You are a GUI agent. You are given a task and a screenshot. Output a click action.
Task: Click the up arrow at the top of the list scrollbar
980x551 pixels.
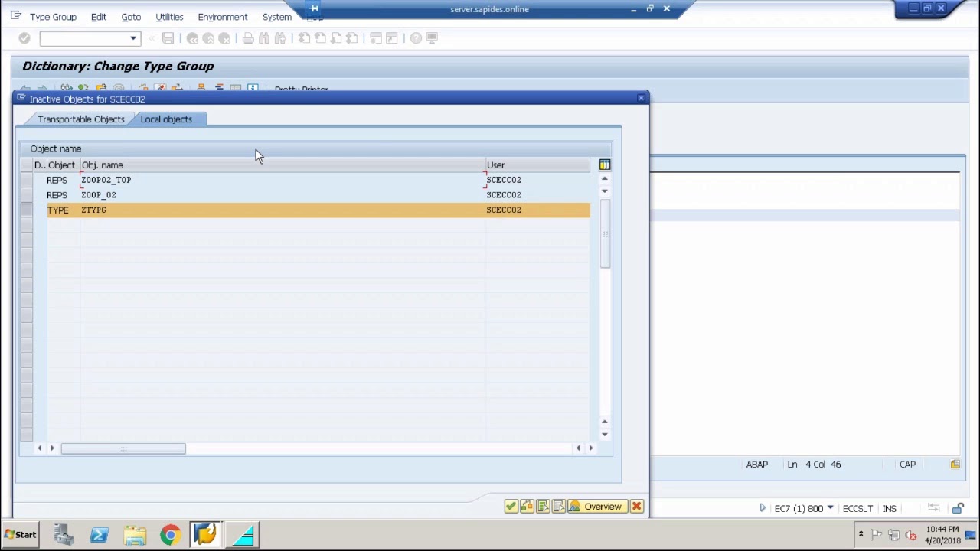[605, 178]
